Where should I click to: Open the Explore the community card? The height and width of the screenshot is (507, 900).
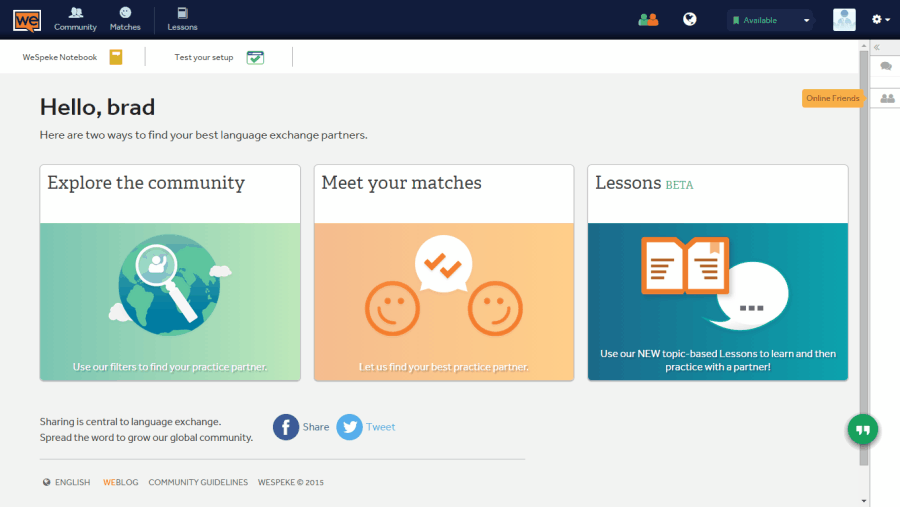(x=170, y=273)
